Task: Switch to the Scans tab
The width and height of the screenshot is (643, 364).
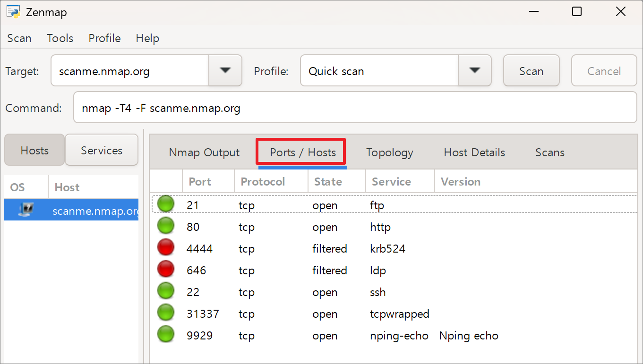Action: coord(550,152)
